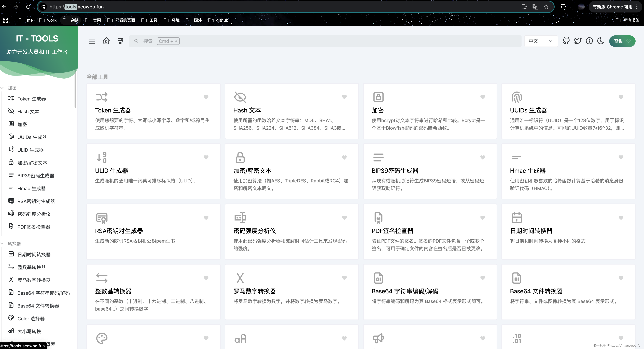Favorite the UUIDs 生成器 card heart
The width and height of the screenshot is (644, 349).
click(x=621, y=97)
